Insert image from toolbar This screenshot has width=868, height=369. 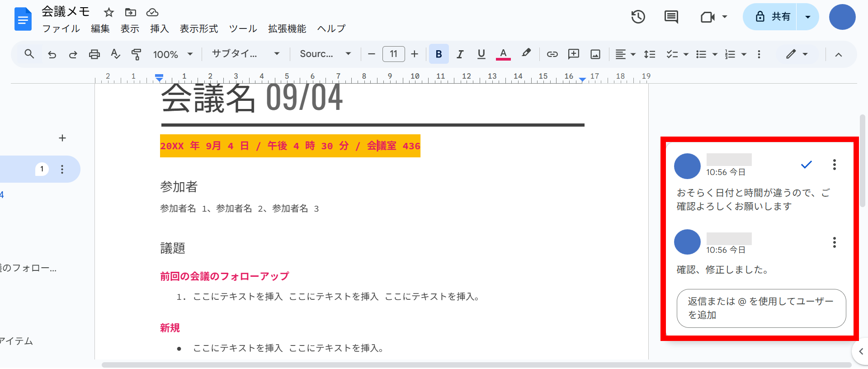[x=595, y=54]
